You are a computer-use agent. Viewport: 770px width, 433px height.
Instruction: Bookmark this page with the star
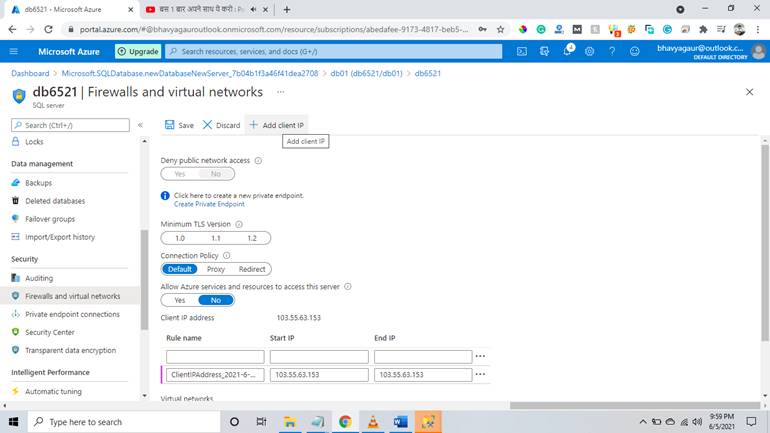click(x=500, y=29)
